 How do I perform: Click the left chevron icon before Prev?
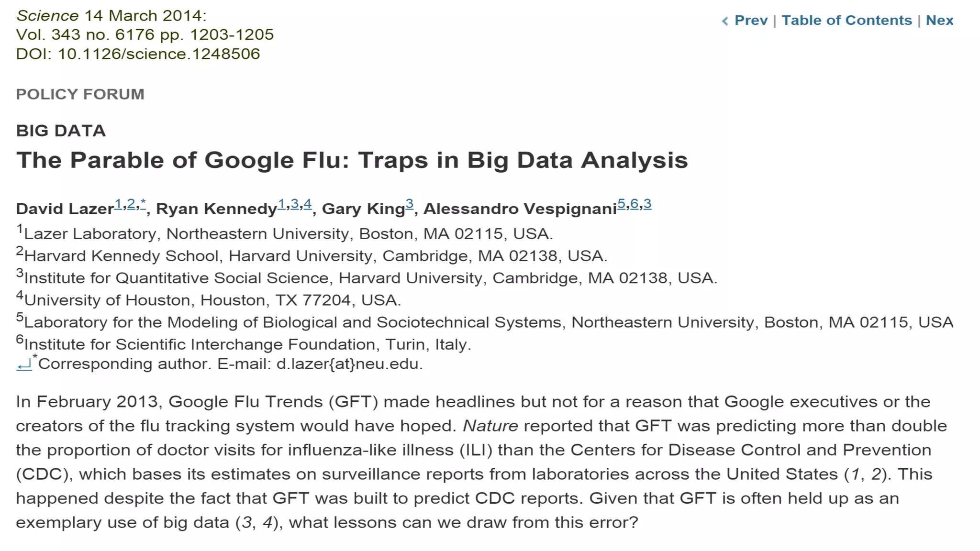(x=725, y=21)
